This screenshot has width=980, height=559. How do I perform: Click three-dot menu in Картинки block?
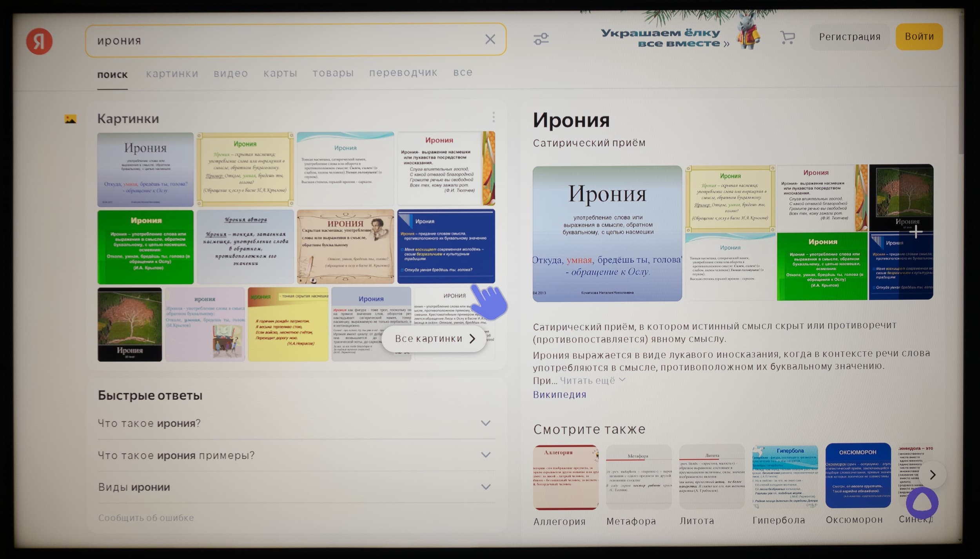(x=493, y=117)
